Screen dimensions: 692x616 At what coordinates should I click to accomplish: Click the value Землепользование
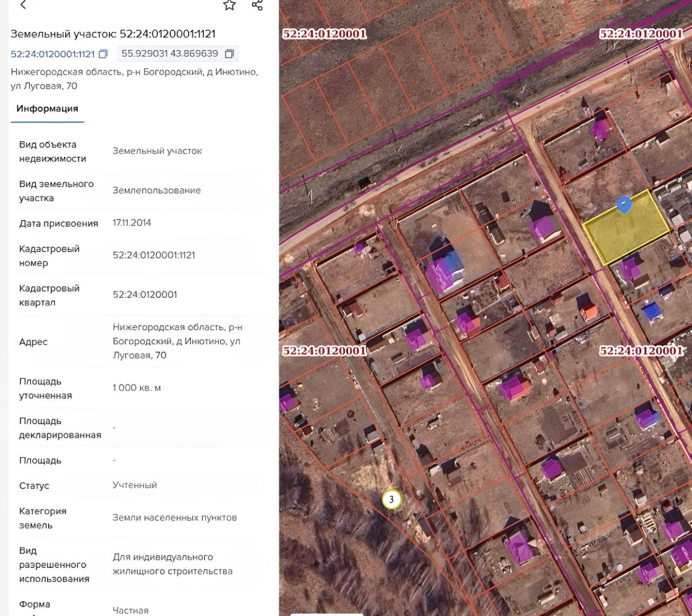157,190
